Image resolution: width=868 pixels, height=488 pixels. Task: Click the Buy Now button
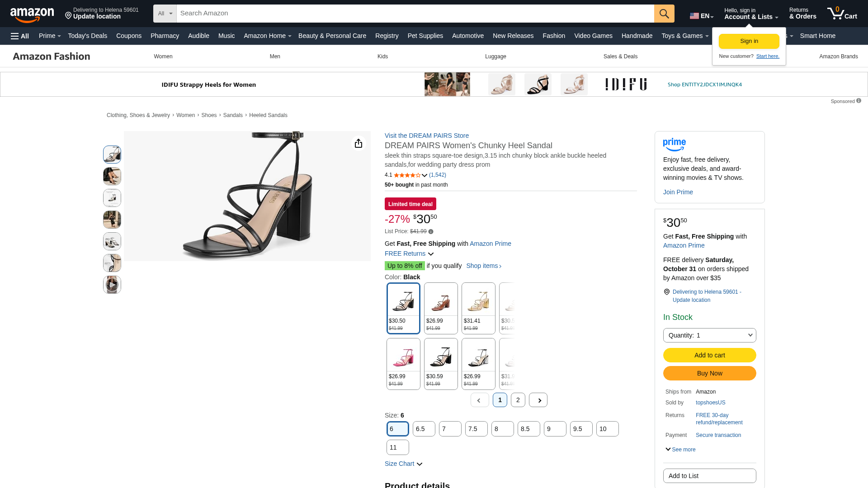pyautogui.click(x=709, y=373)
